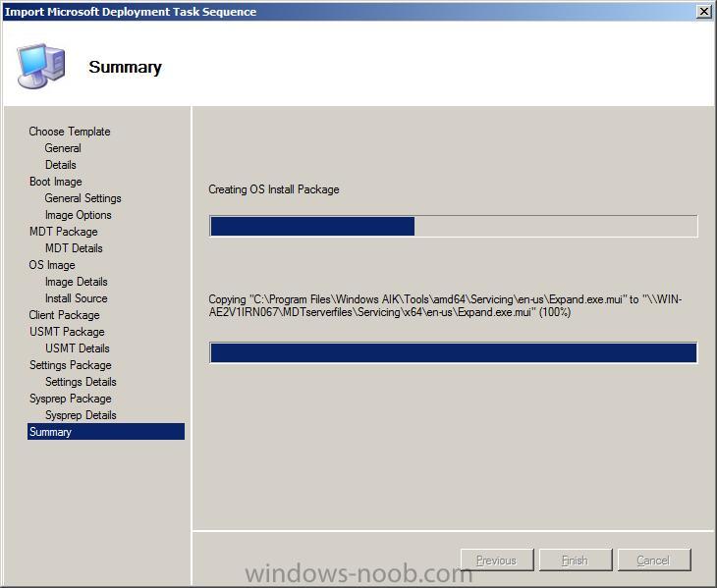Open the Boot Image step
717x588 pixels.
(x=55, y=182)
